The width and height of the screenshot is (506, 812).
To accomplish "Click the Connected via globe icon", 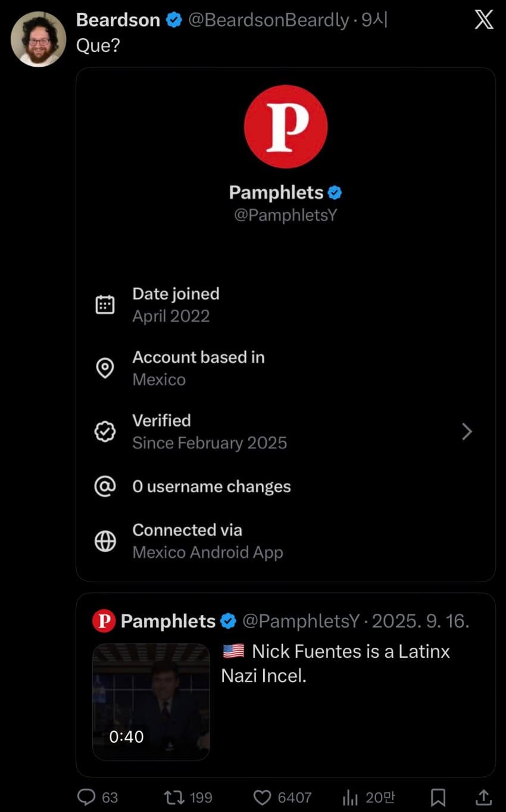I will point(105,541).
